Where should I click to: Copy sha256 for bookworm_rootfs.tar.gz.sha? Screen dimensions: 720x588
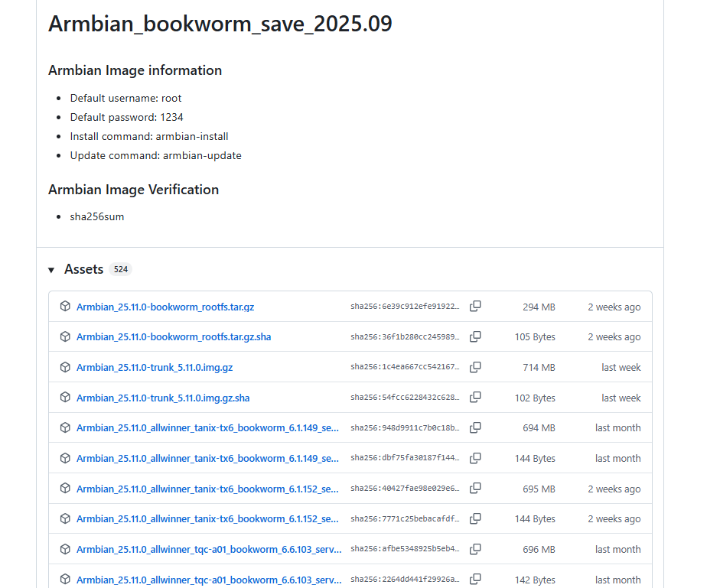[x=475, y=336]
